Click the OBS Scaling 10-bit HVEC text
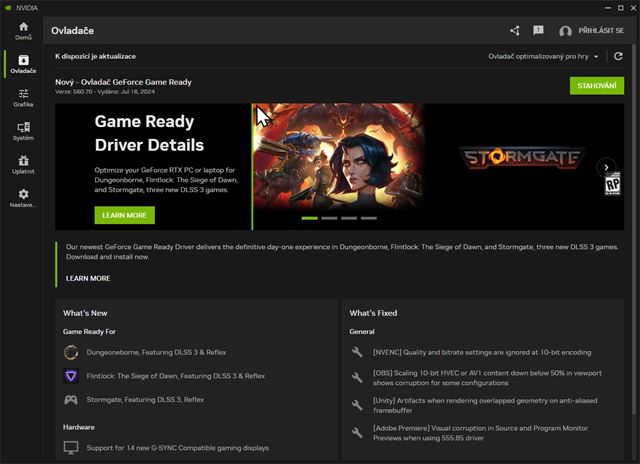 pos(487,378)
